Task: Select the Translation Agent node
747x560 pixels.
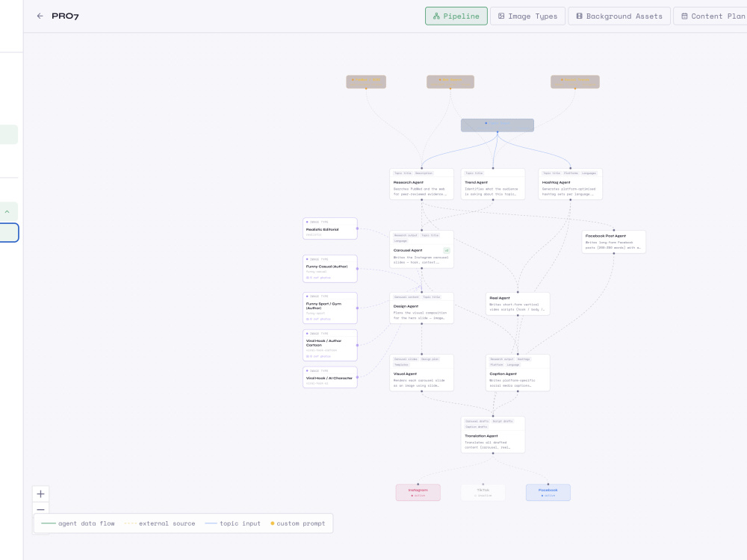Action: coord(493,435)
